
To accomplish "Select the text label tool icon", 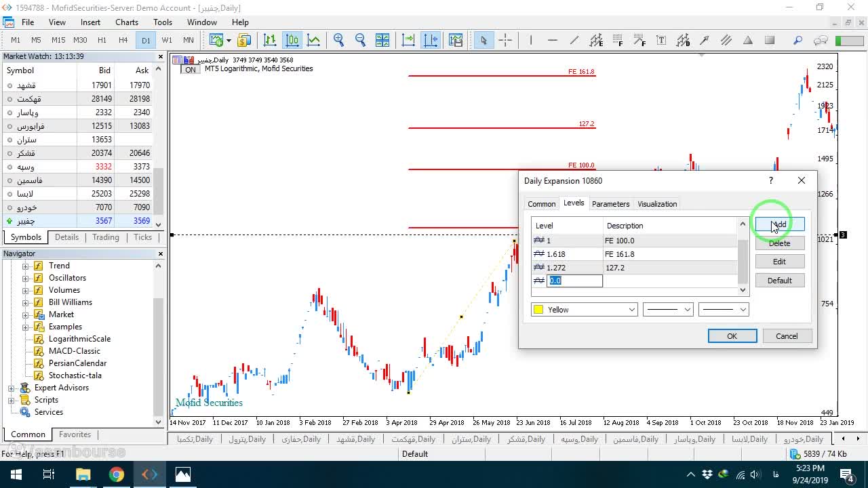I will pyautogui.click(x=661, y=40).
